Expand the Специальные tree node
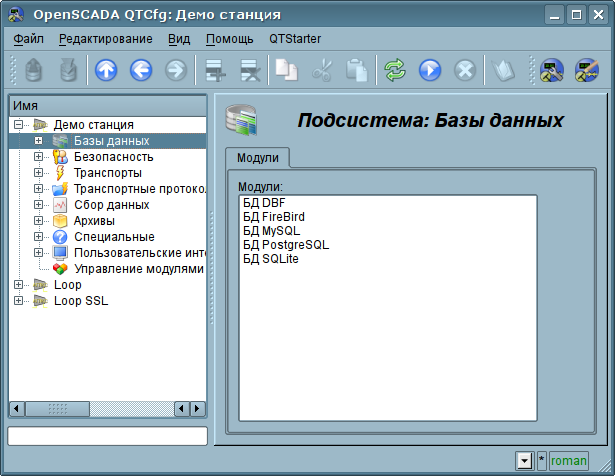This screenshot has height=476, width=615. click(x=38, y=237)
